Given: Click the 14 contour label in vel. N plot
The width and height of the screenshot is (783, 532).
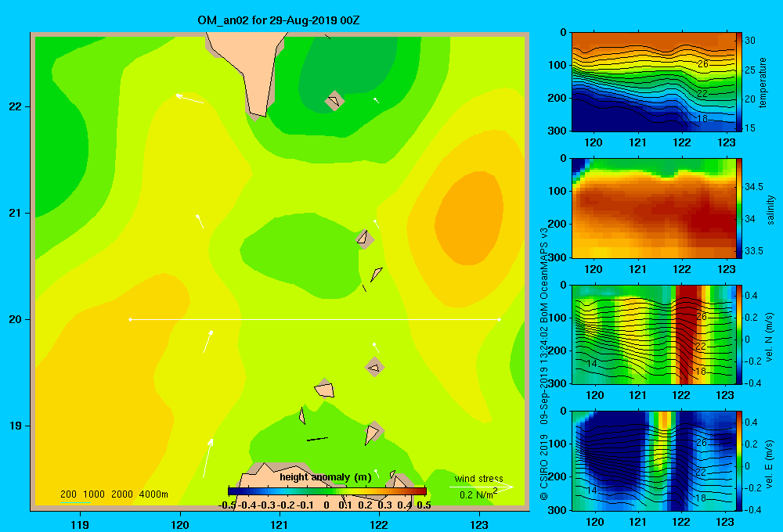Looking at the screenshot, I should pos(592,363).
